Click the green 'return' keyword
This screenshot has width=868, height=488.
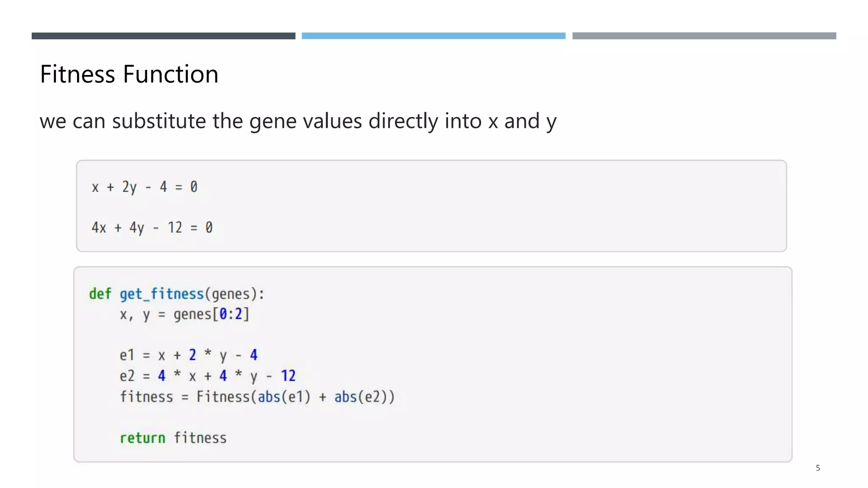pyautogui.click(x=142, y=438)
